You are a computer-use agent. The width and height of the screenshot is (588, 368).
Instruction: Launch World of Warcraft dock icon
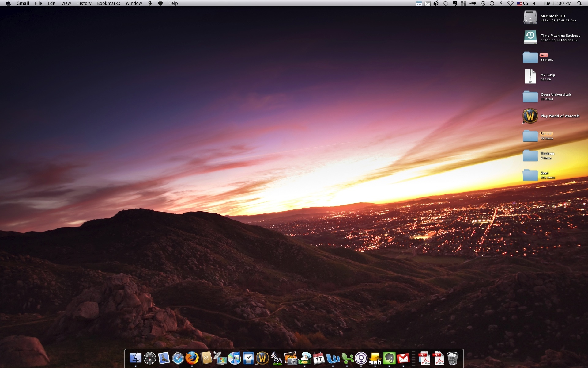click(x=262, y=358)
